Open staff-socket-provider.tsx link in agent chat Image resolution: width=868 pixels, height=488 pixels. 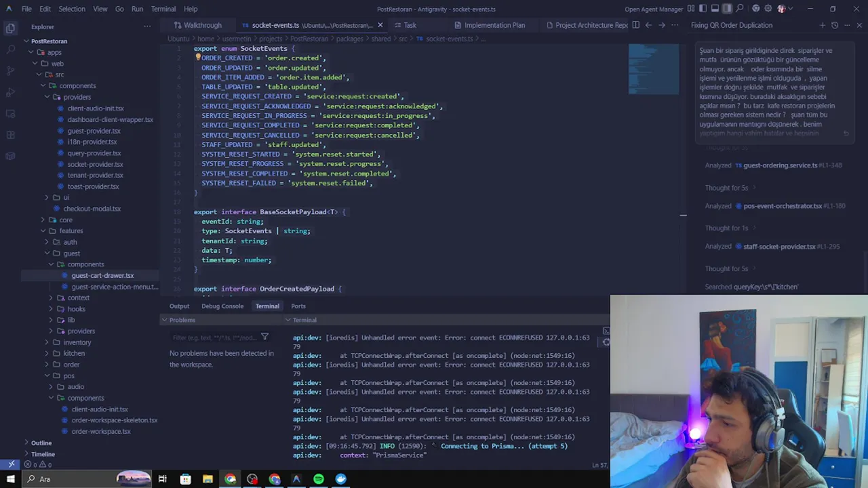[779, 247]
